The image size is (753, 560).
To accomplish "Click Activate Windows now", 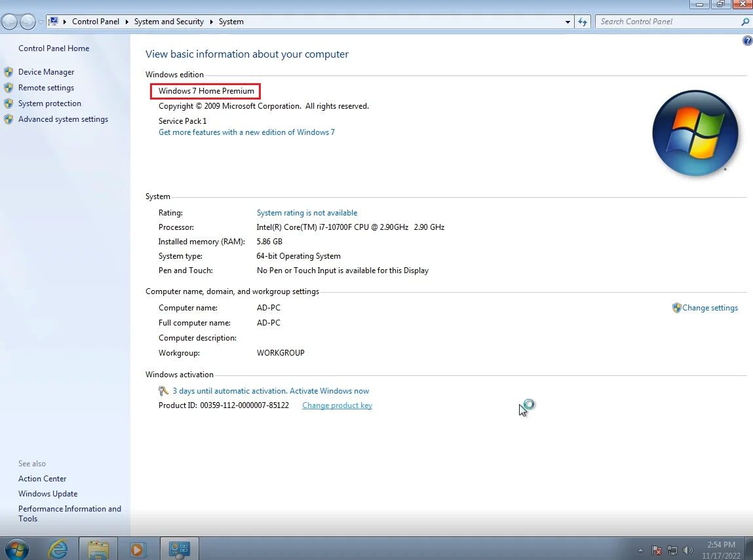I will [x=330, y=390].
